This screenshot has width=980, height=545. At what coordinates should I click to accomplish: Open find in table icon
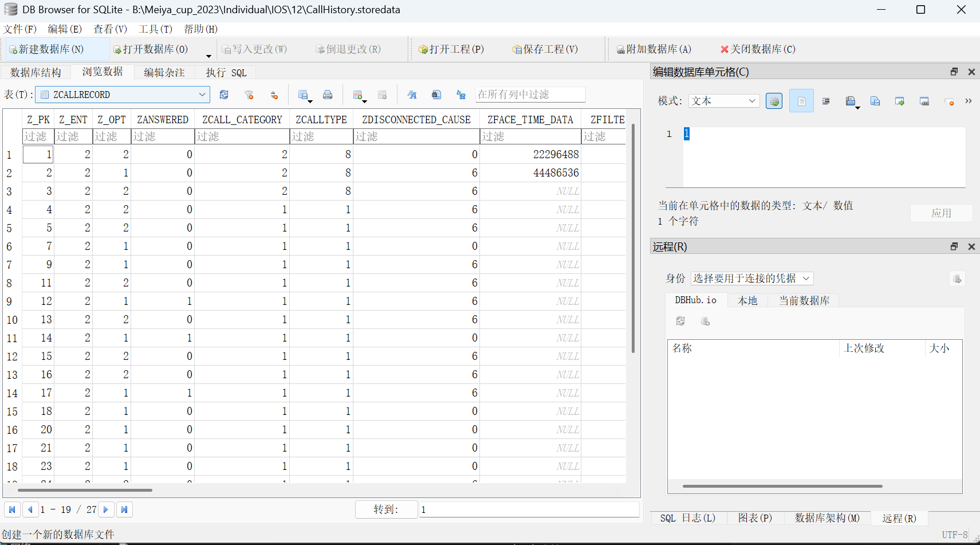point(436,95)
